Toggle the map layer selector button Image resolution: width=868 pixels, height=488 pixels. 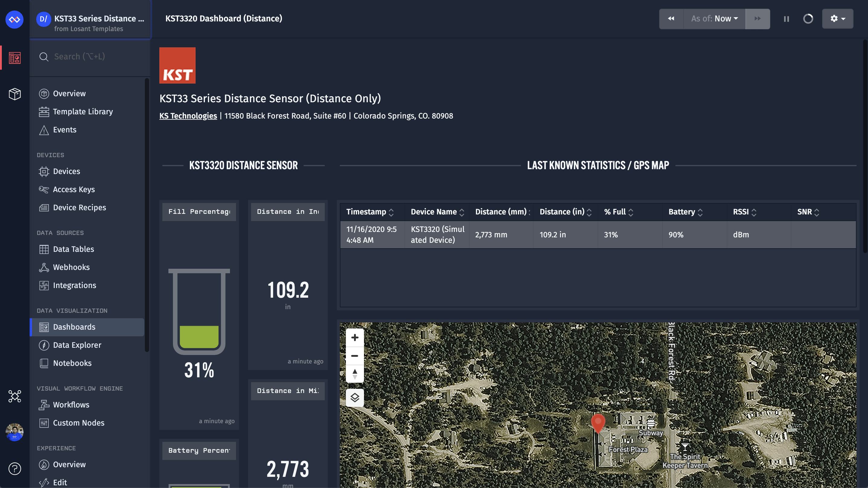(x=354, y=398)
